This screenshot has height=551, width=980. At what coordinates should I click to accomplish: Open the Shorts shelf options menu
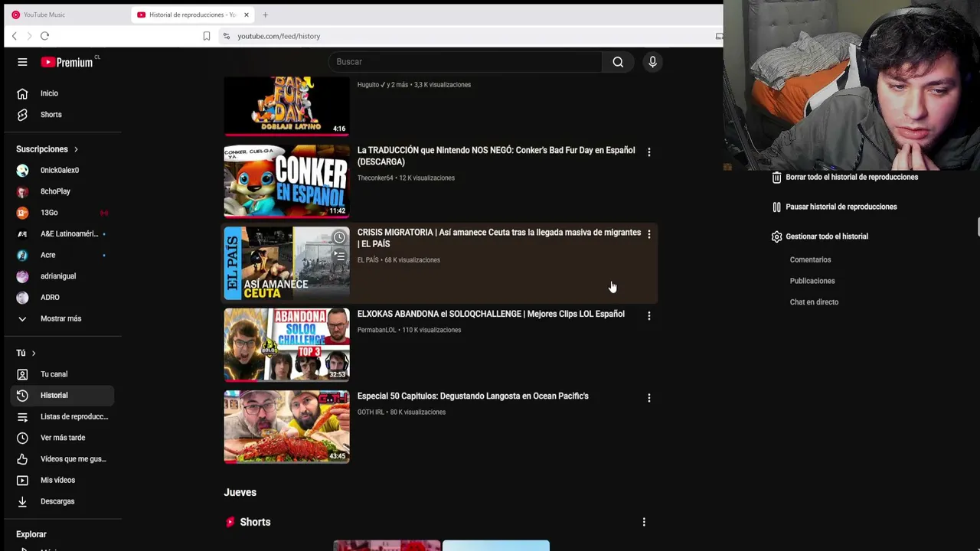point(644,522)
